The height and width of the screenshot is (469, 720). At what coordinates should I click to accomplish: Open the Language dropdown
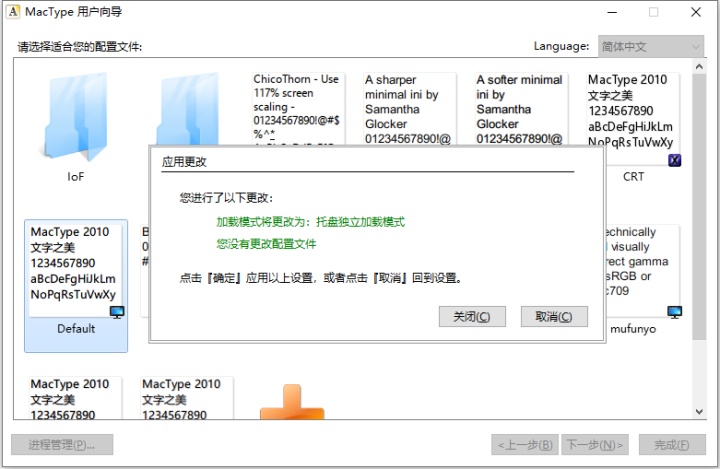pos(651,46)
